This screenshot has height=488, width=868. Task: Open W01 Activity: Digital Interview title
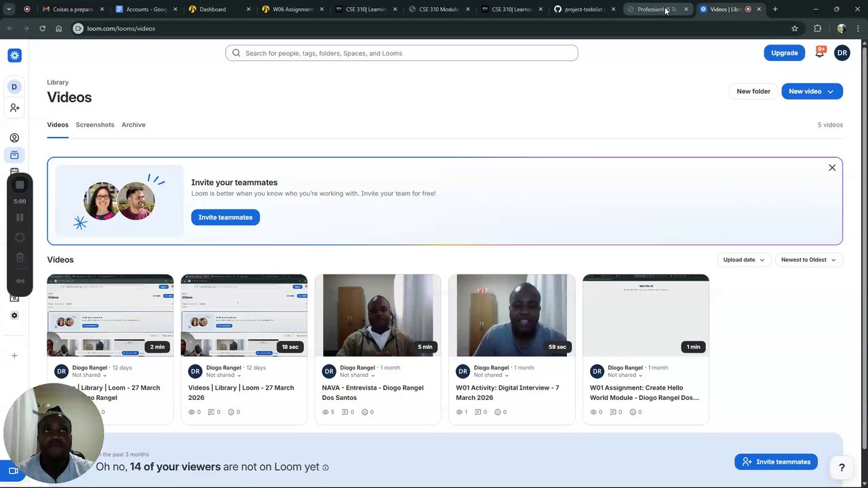point(507,392)
